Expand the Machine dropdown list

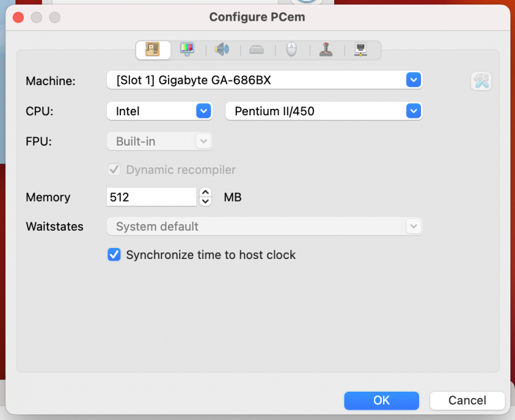265,80
